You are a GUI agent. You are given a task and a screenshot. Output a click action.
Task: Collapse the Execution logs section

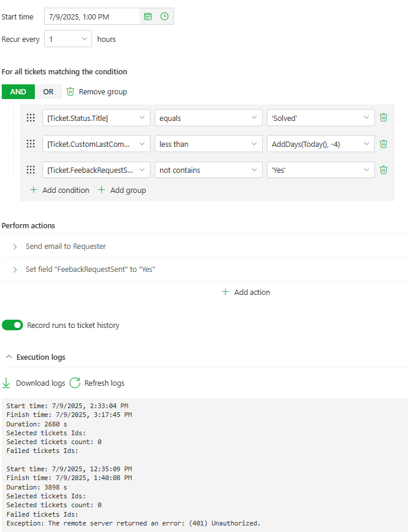(x=9, y=357)
